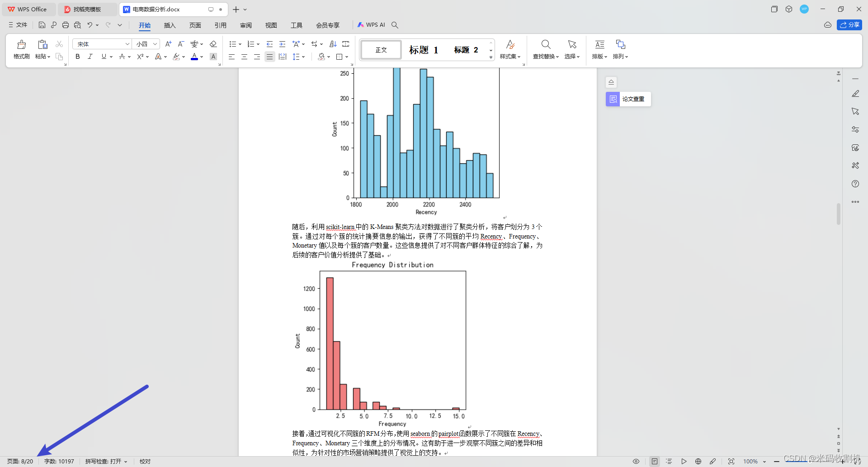Open the Style Set tool

tap(510, 49)
